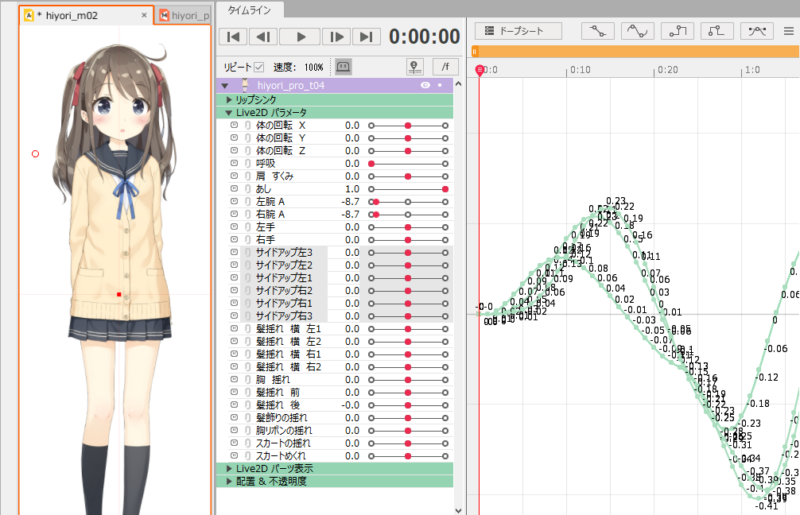Adjust the 右腕 A slider

tap(408, 214)
